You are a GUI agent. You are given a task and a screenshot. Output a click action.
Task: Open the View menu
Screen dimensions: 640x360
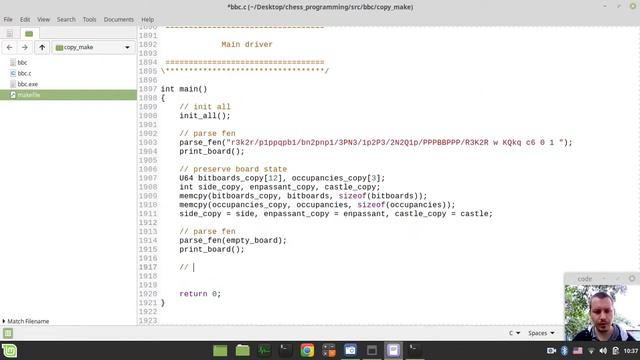tap(43, 19)
